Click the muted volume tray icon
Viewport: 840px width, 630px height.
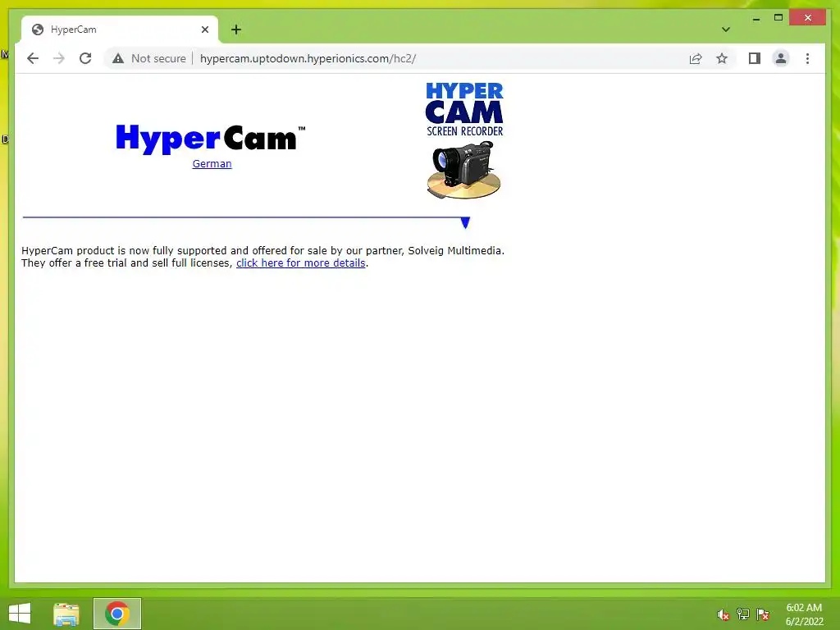click(724, 614)
